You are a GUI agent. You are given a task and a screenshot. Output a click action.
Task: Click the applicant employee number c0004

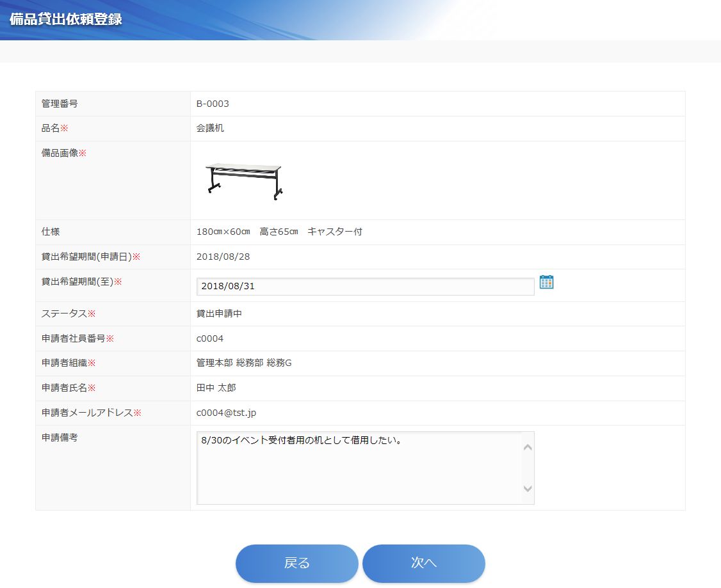210,338
